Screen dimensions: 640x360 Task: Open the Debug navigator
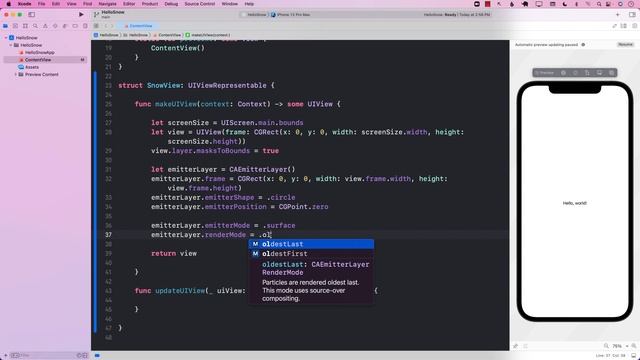point(65,26)
